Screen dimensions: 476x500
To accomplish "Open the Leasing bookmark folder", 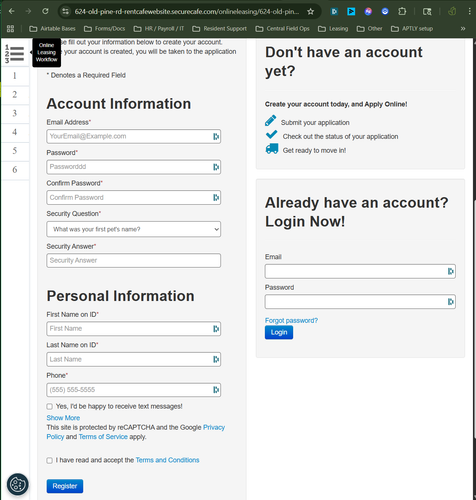I will coord(333,29).
